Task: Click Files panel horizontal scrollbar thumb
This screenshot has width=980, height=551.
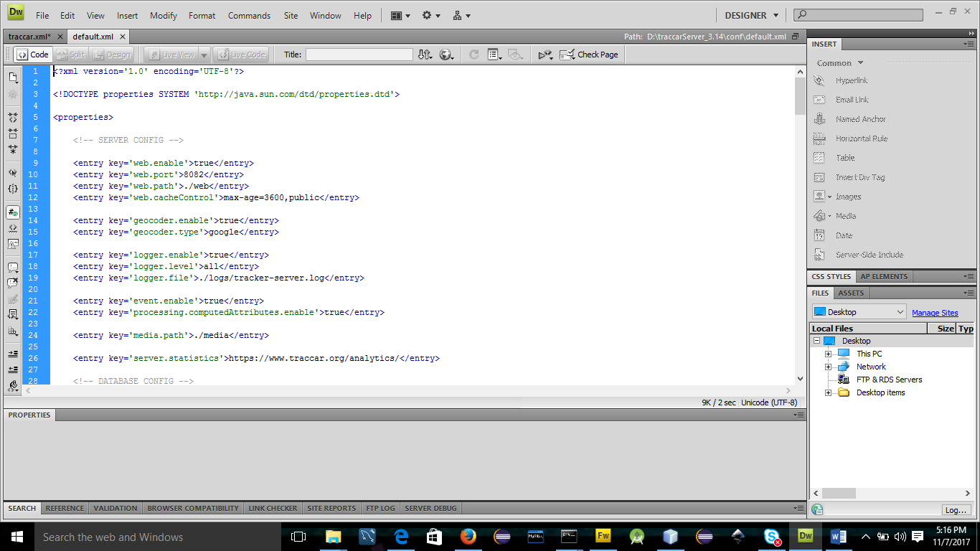Action: pos(839,494)
